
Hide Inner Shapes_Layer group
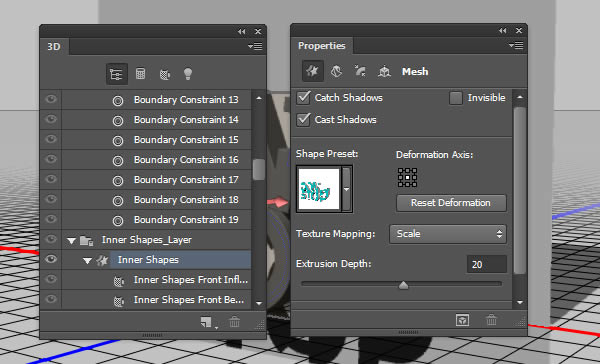[51, 239]
